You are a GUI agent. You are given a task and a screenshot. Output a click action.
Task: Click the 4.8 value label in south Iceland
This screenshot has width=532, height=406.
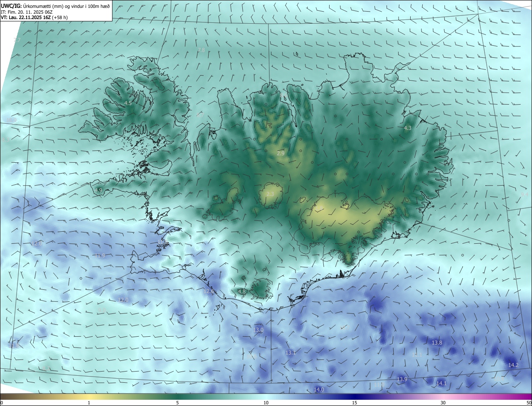click(242, 292)
